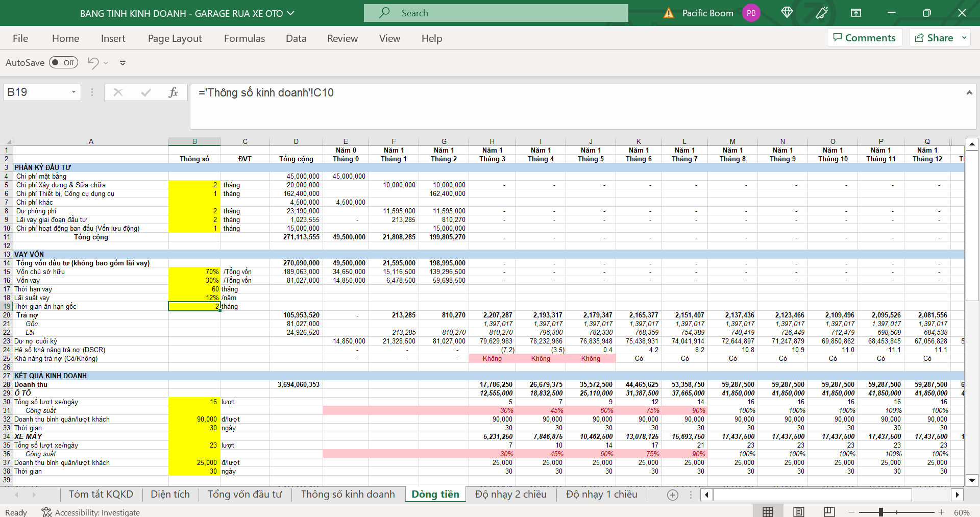Add a new sheet with plus icon
Viewport: 980px width, 517px height.
tap(673, 495)
